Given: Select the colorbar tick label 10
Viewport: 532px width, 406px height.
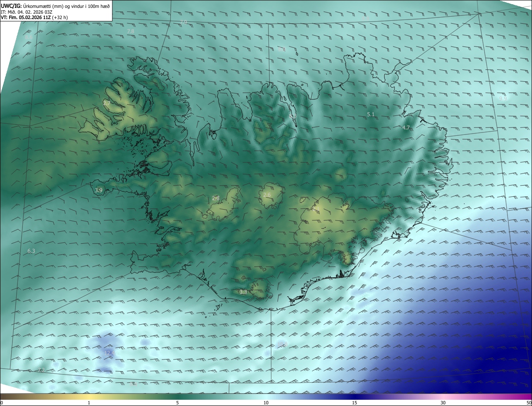Looking at the screenshot, I should (266, 403).
